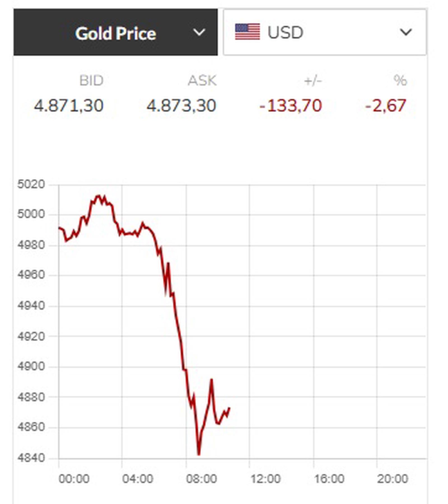Click the BID column header

(x=91, y=81)
